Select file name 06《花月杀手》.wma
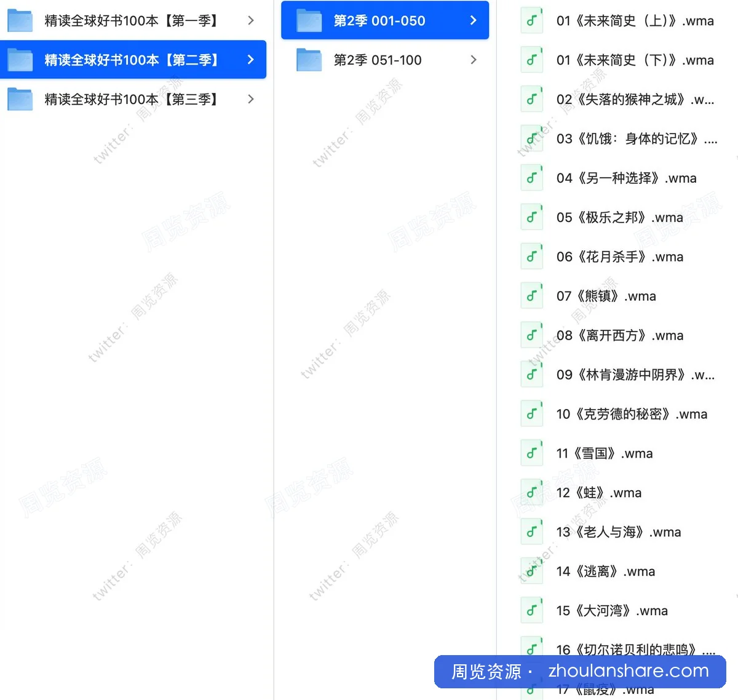This screenshot has width=738, height=700. (620, 257)
